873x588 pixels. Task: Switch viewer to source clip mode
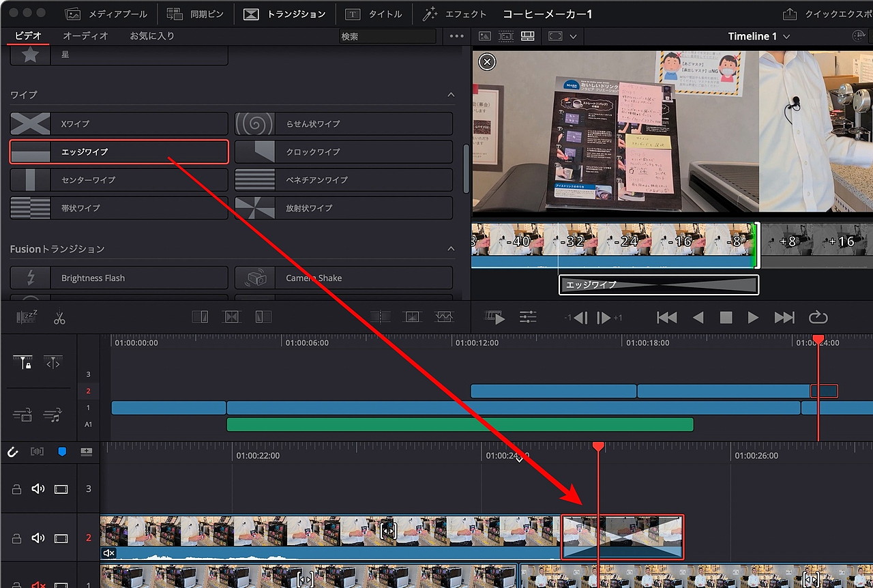[x=484, y=36]
